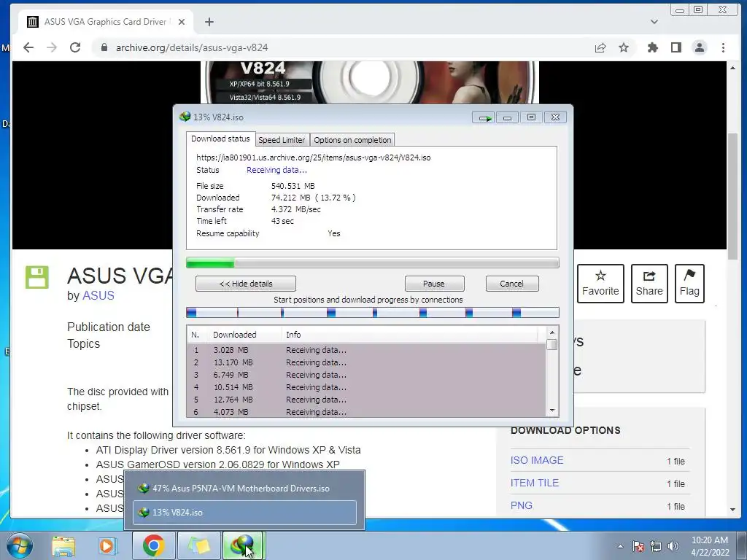This screenshot has width=747, height=560.
Task: Open the ISO IMAGE download option
Action: click(x=537, y=461)
